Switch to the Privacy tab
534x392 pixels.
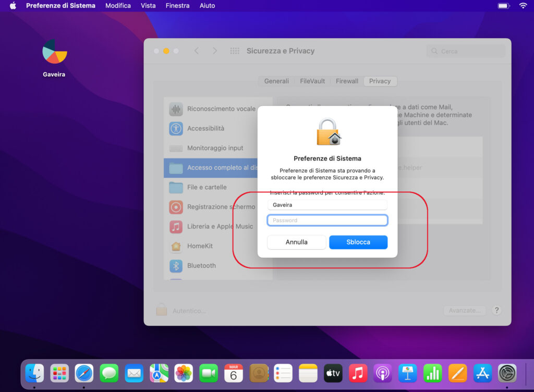click(380, 81)
